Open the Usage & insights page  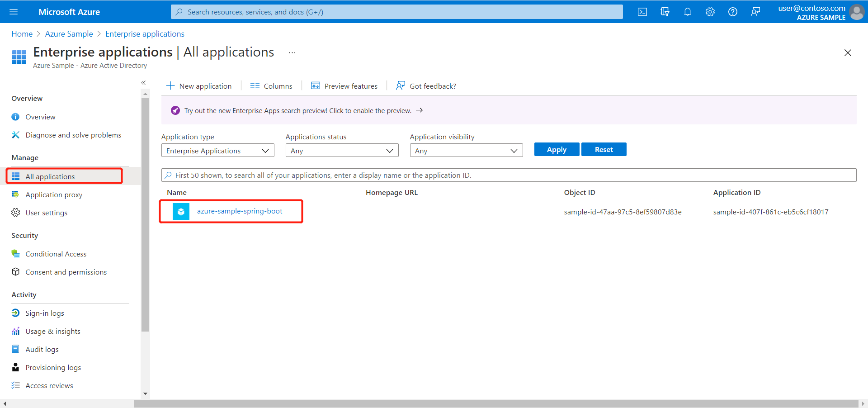[x=52, y=331]
